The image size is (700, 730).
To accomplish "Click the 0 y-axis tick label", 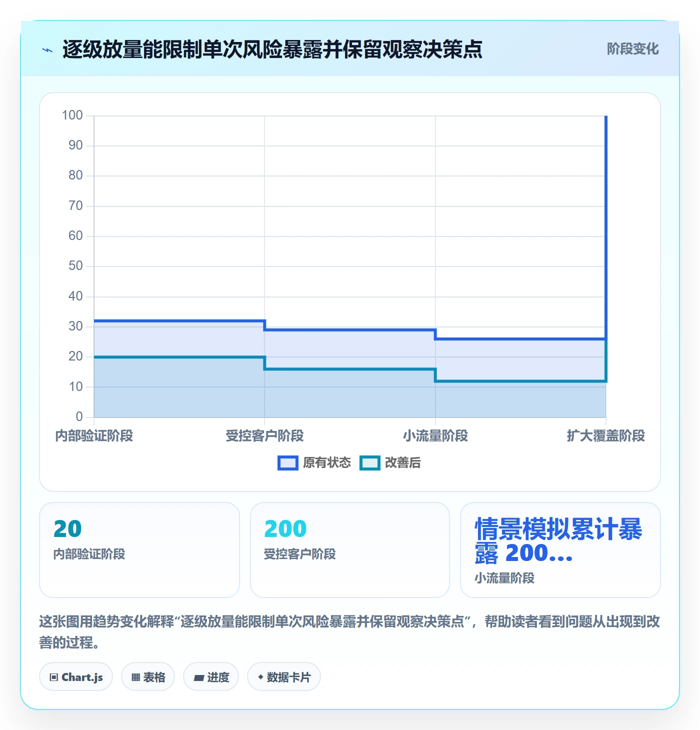I will click(x=79, y=417).
